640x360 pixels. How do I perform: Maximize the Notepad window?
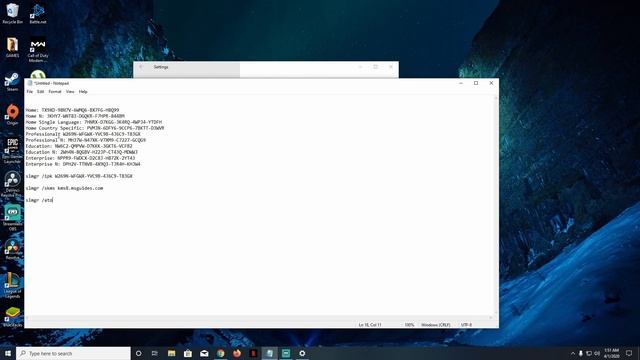point(476,83)
